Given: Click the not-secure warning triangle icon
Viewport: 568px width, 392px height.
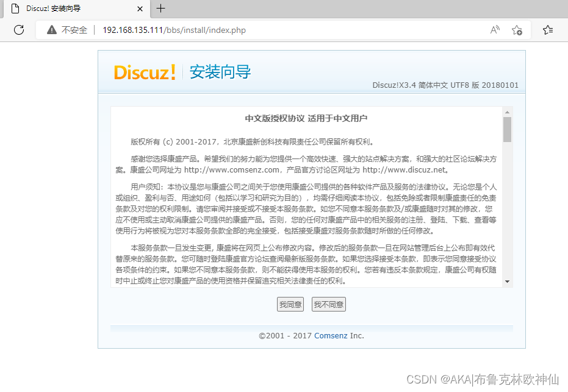Looking at the screenshot, I should pyautogui.click(x=52, y=30).
